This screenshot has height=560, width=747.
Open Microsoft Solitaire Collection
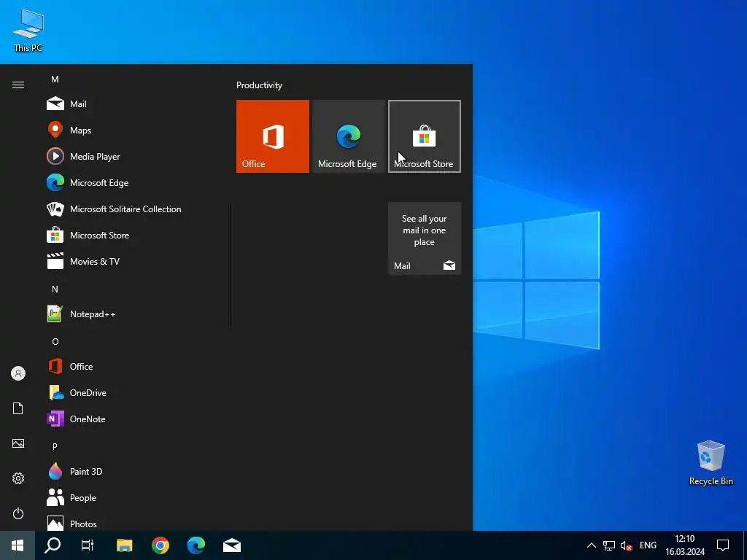(135, 209)
